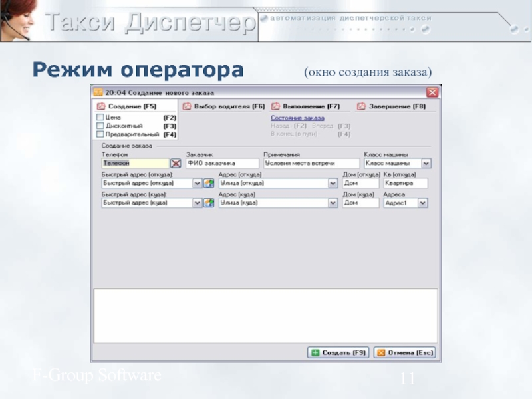Open the Улица (откуда) address dropdown
This screenshot has width=532, height=399.
click(332, 183)
